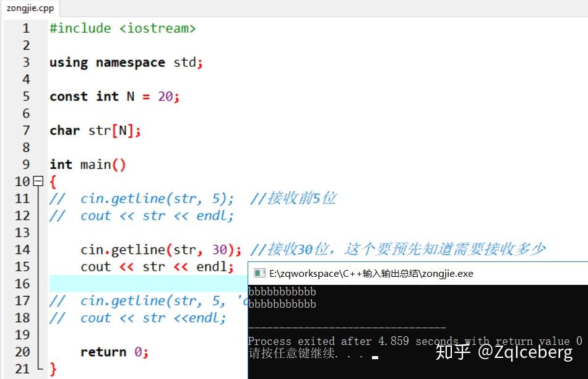Click the first bbbbbbbbbbb line in console
The width and height of the screenshot is (588, 379).
coord(282,292)
